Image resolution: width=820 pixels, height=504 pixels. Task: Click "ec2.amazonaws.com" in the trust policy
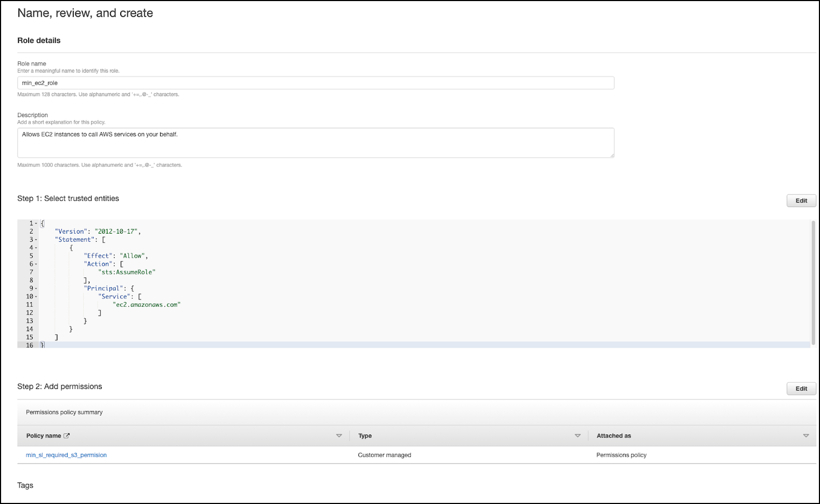click(x=147, y=305)
